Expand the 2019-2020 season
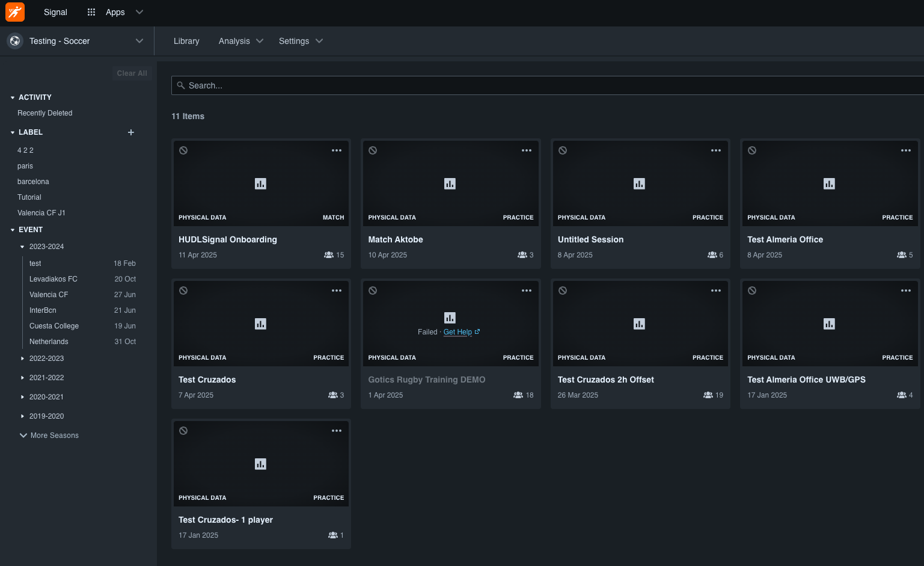Viewport: 924px width, 566px height. 22,416
